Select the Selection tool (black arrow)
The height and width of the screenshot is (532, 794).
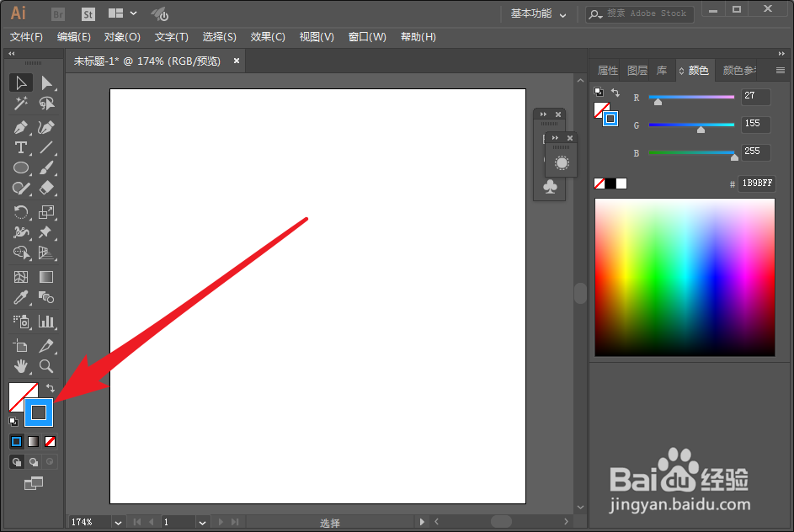21,82
